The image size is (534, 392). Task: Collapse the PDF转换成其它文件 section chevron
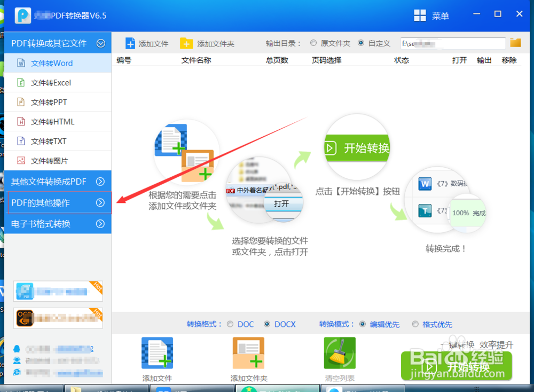click(101, 43)
